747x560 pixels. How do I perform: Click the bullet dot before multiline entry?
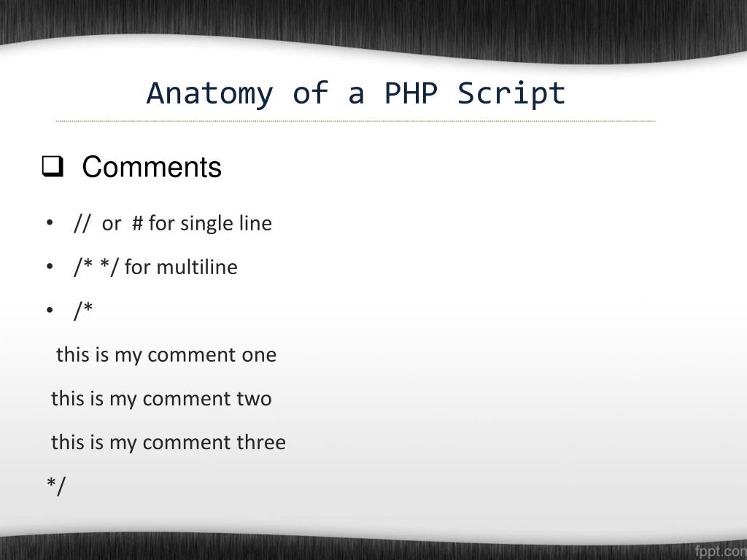click(x=49, y=267)
